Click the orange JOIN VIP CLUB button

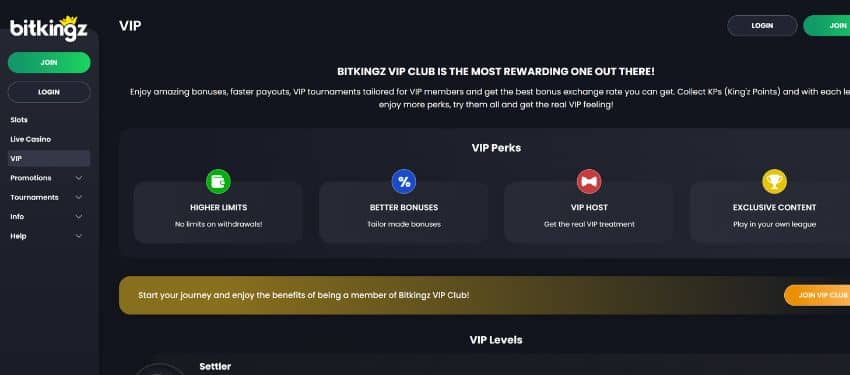817,295
